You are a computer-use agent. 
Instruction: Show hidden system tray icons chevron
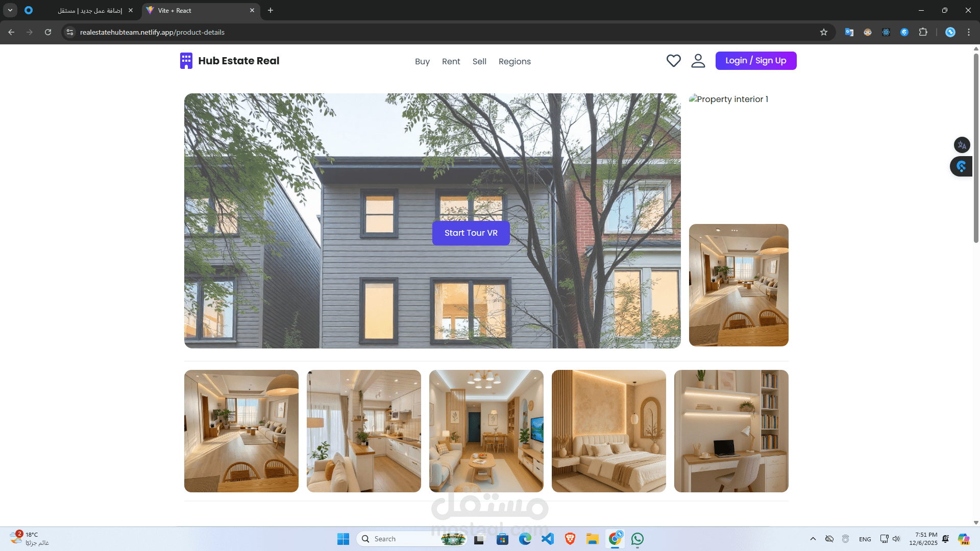click(x=813, y=539)
